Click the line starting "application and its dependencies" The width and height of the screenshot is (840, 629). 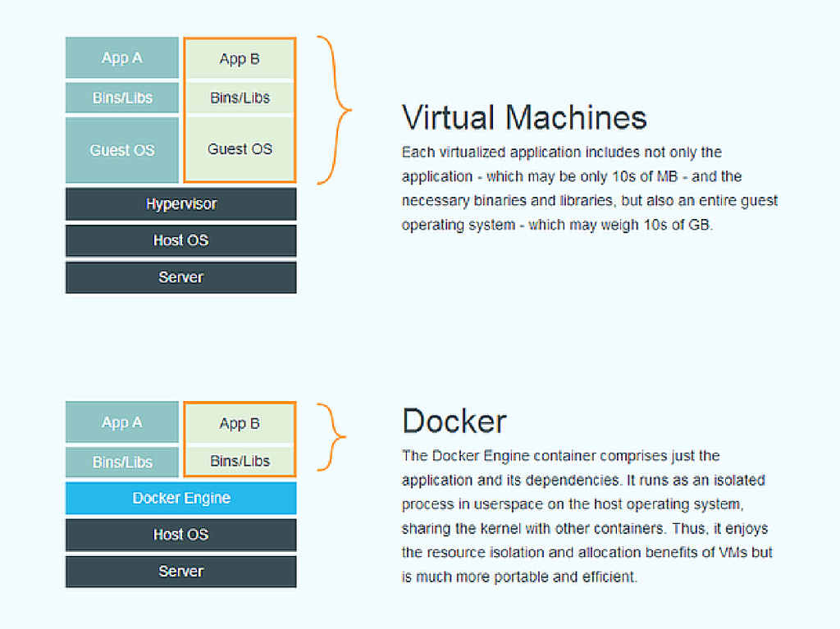click(583, 480)
